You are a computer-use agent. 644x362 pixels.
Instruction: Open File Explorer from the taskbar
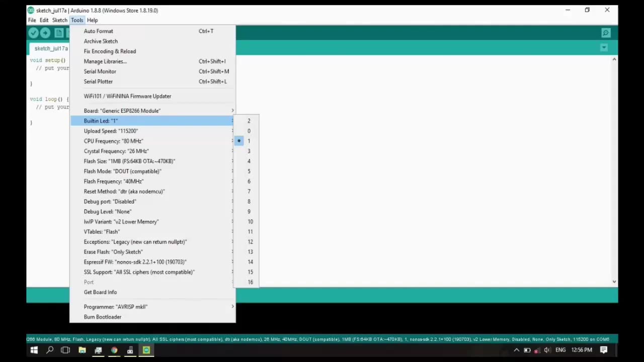[82, 350]
